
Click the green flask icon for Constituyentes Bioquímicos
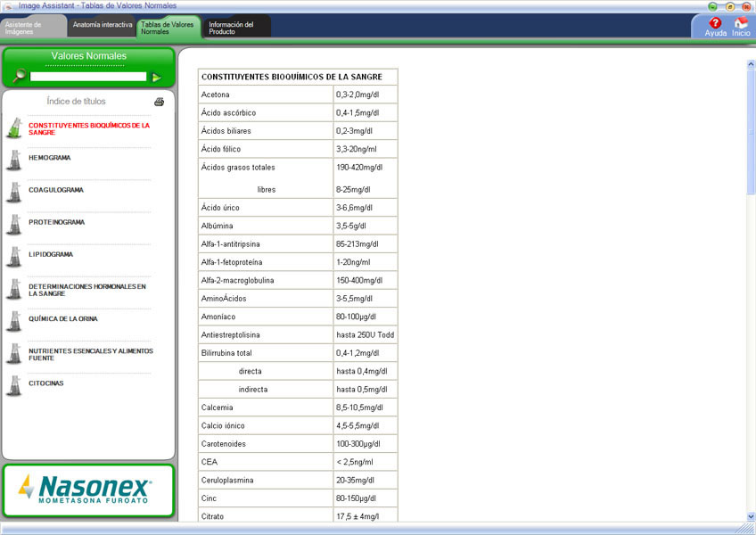click(x=15, y=128)
